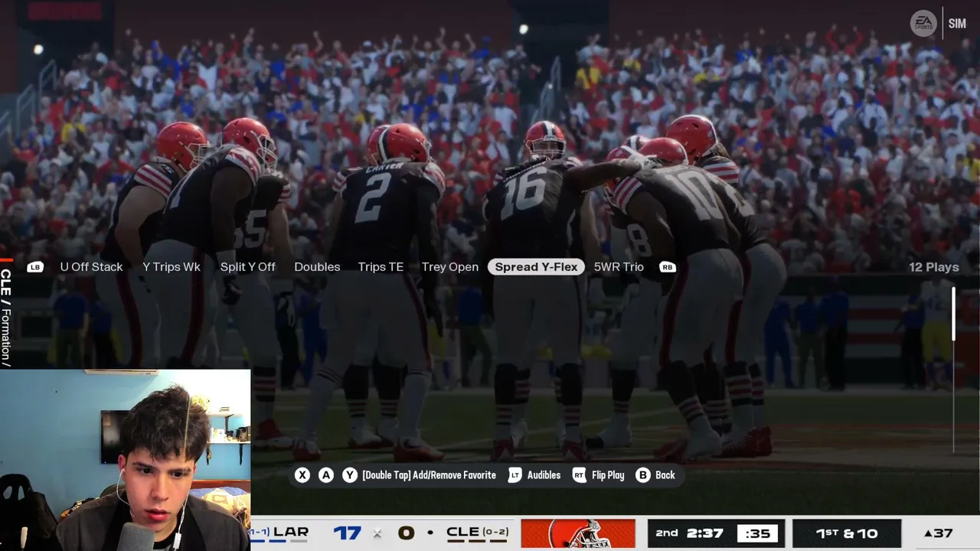
Task: Click the LAR team abbreviation on scoreboard
Action: (x=291, y=532)
